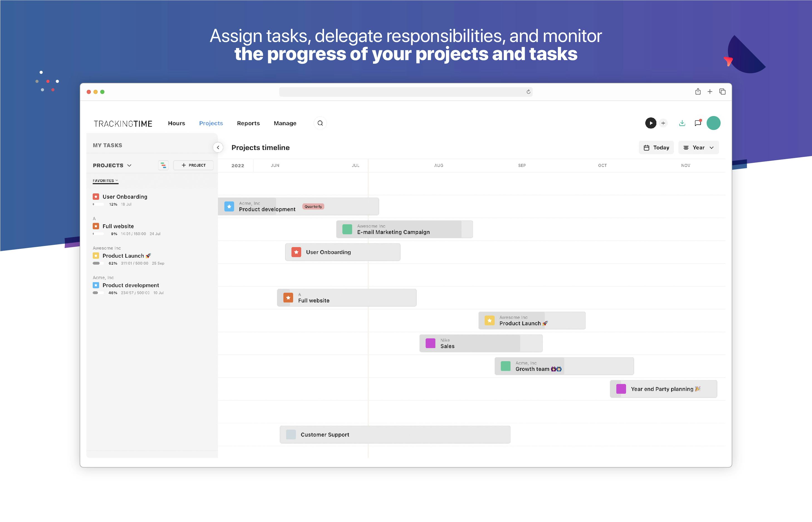Screen dimensions: 812x522
Task: Select the Customer Support timeline bar
Action: point(395,435)
